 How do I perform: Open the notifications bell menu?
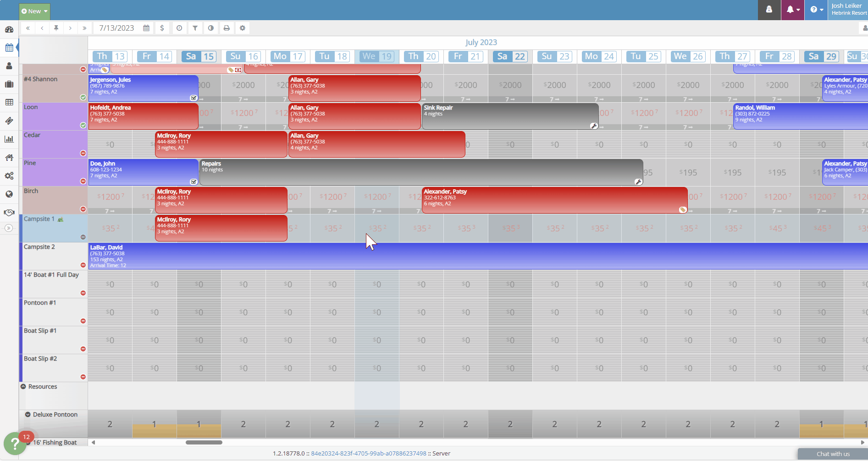click(792, 10)
